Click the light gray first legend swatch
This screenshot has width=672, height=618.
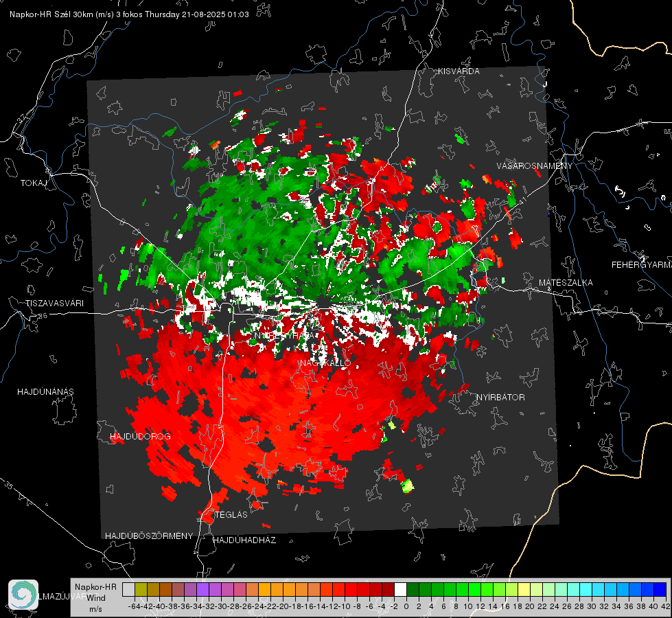(128, 589)
